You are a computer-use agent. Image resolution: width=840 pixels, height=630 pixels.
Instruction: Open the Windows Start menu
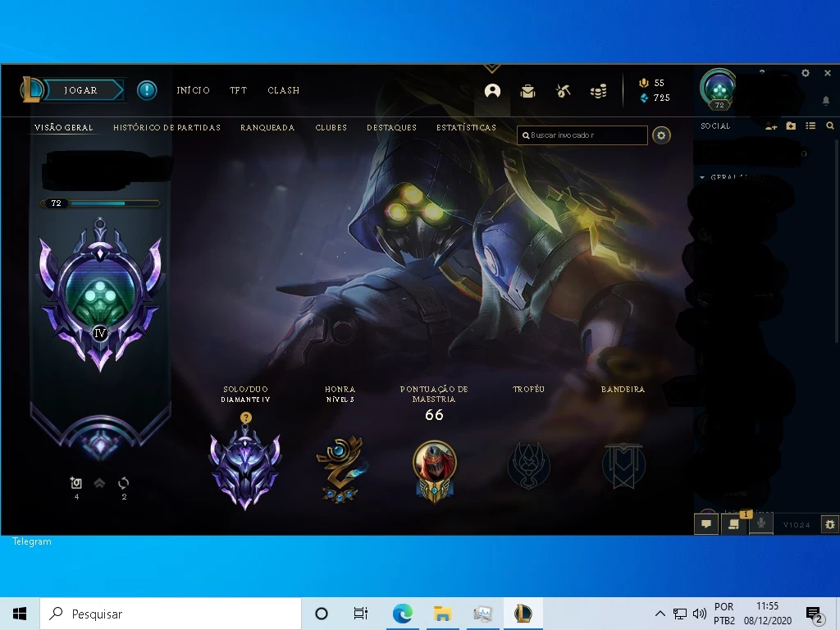click(x=20, y=614)
